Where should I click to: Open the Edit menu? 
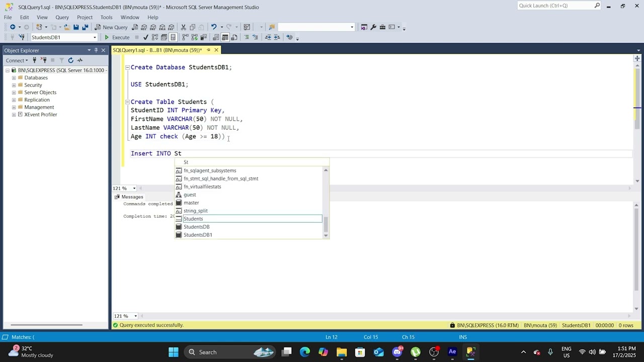tap(24, 17)
